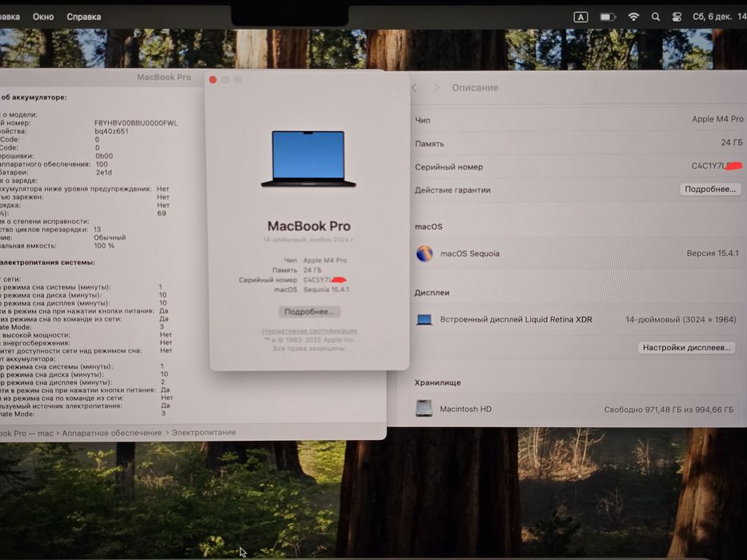Click the charge cycle count value 13
The width and height of the screenshot is (747, 560).
point(97,229)
